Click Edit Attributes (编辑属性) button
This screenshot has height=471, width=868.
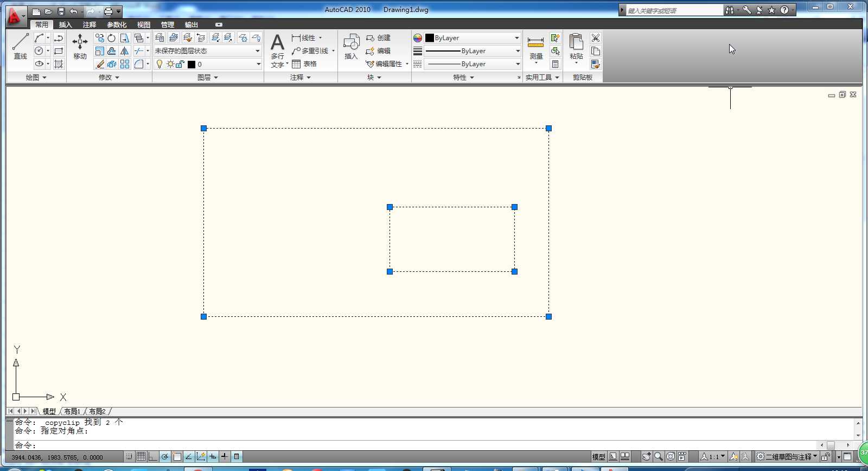tap(384, 64)
